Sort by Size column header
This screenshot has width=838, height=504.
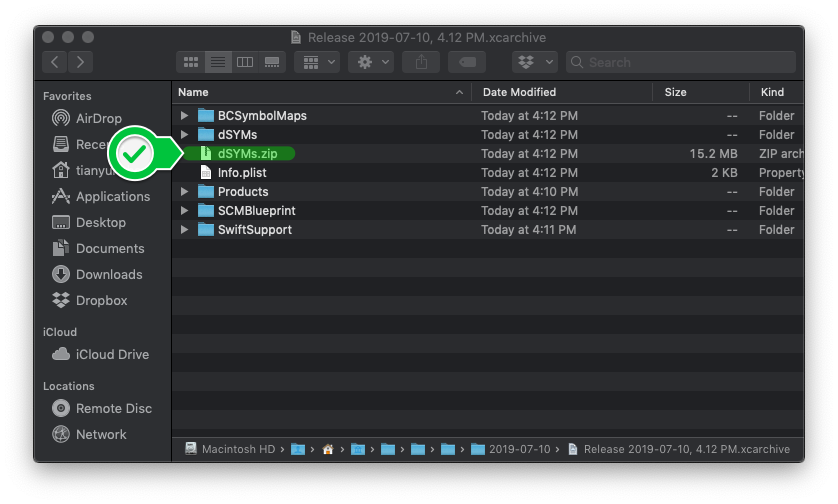point(676,92)
